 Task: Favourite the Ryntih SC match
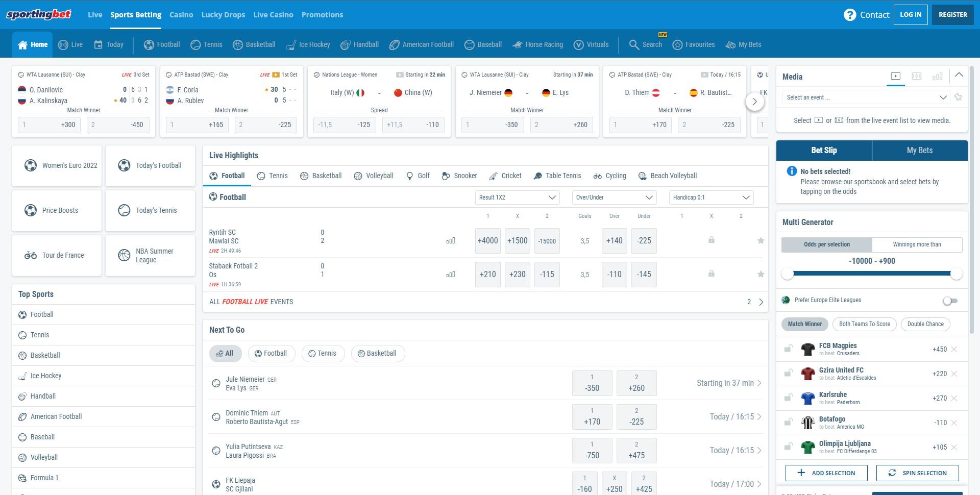[761, 240]
